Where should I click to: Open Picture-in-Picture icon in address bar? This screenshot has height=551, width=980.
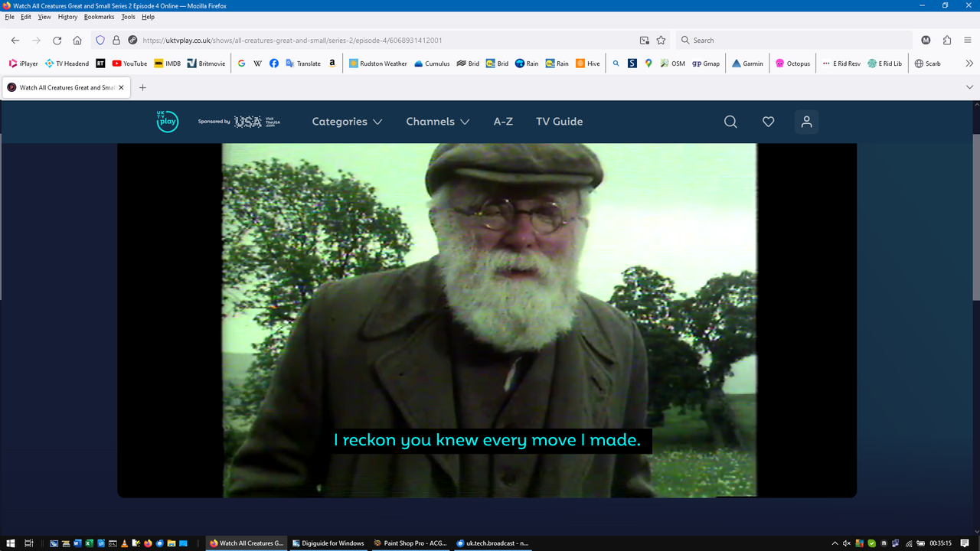[x=645, y=41]
